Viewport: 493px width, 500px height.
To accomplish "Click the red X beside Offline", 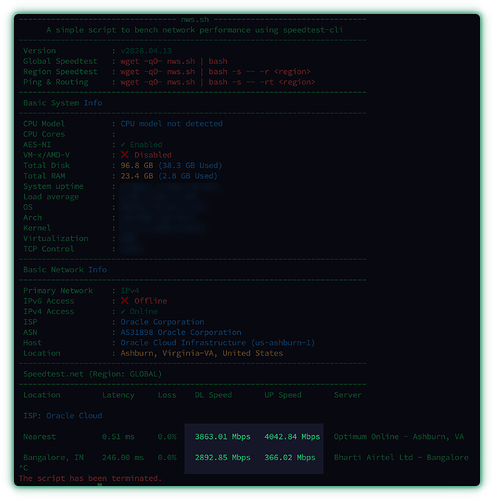I will point(125,301).
